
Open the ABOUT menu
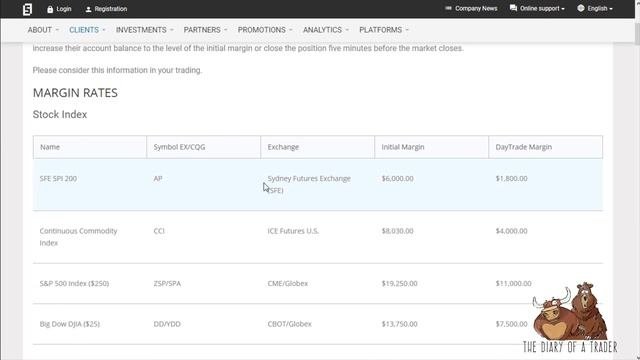point(43,30)
